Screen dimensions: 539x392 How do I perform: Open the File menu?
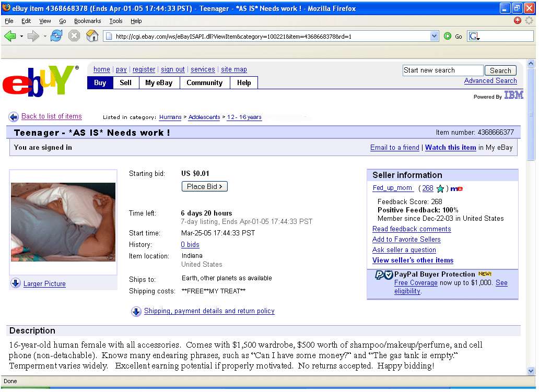point(9,21)
